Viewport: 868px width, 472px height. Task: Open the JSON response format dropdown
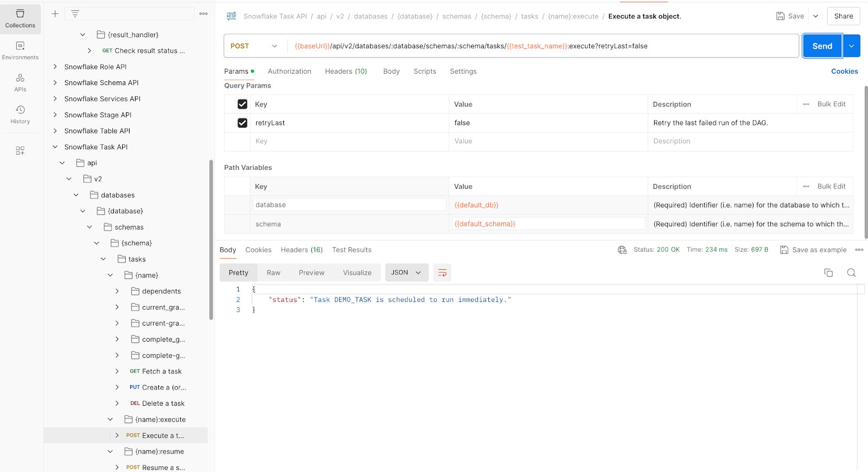click(406, 273)
